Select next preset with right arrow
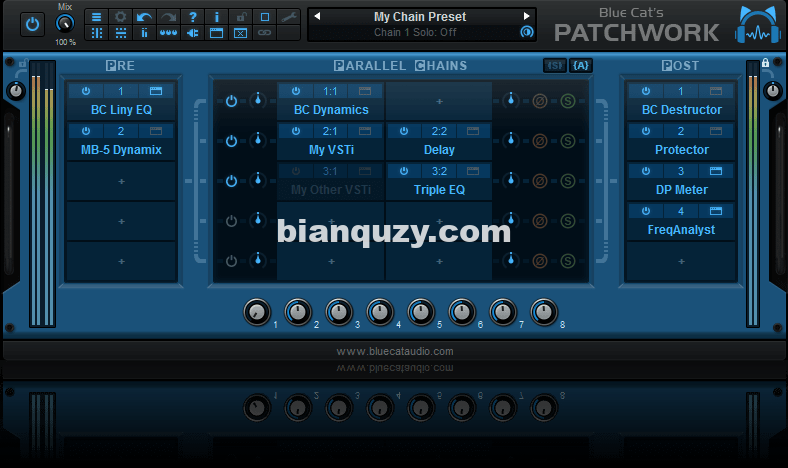Image resolution: width=788 pixels, height=468 pixels. point(527,16)
